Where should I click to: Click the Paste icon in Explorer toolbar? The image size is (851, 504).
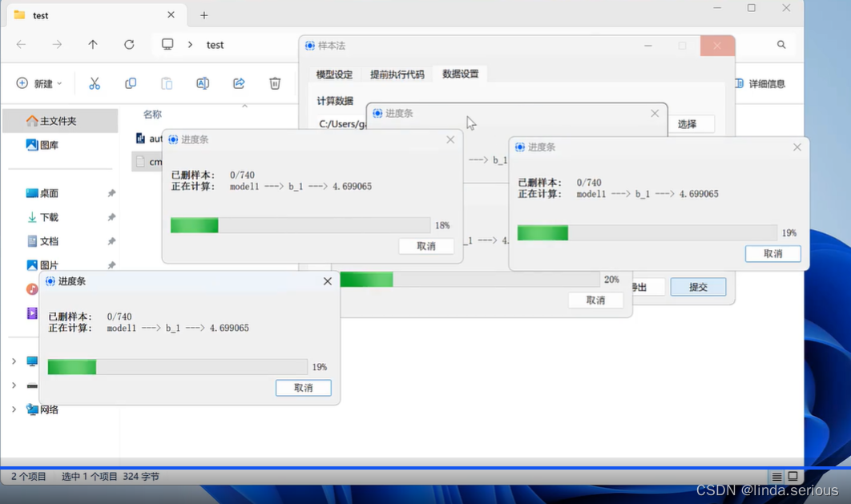(167, 83)
